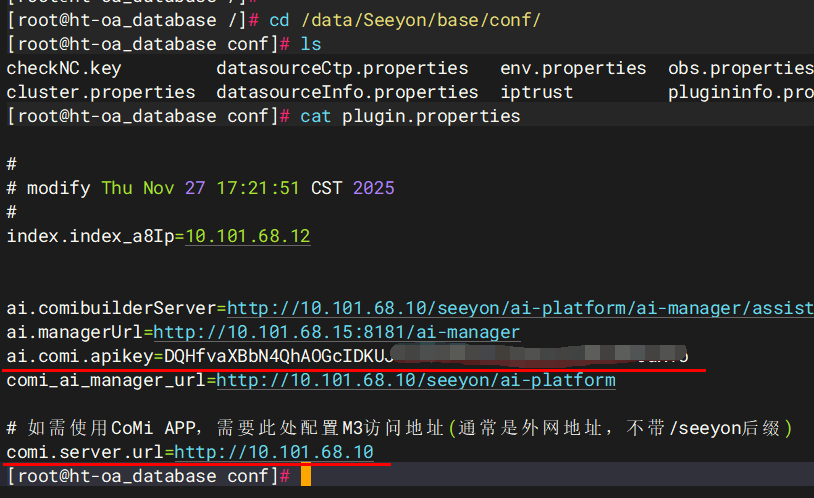Click the checkNC.key file name
This screenshot has width=814, height=498.
click(x=64, y=68)
